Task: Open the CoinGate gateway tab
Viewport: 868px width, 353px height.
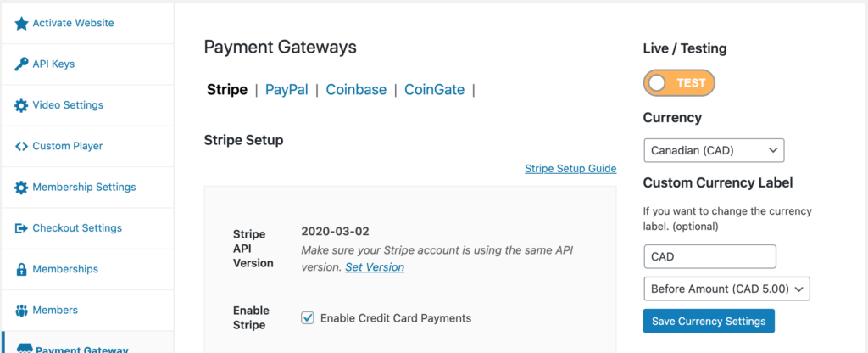Action: click(x=435, y=90)
